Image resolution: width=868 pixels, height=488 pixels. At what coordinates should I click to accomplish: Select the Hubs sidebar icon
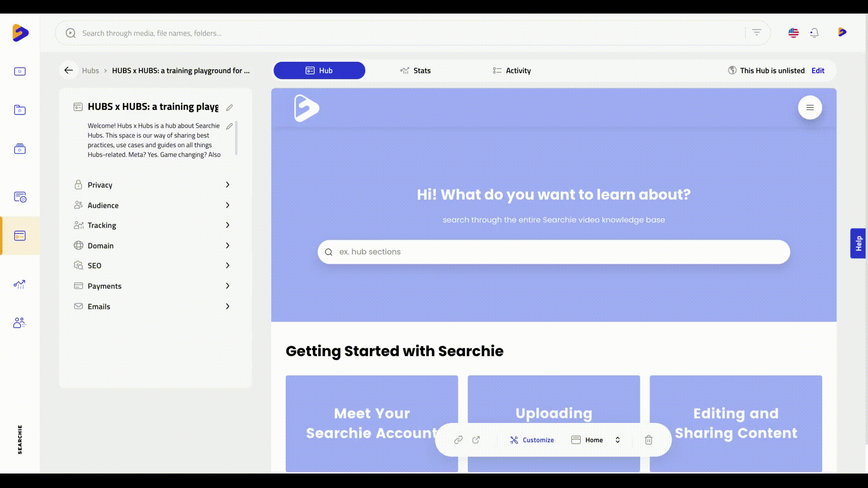20,236
